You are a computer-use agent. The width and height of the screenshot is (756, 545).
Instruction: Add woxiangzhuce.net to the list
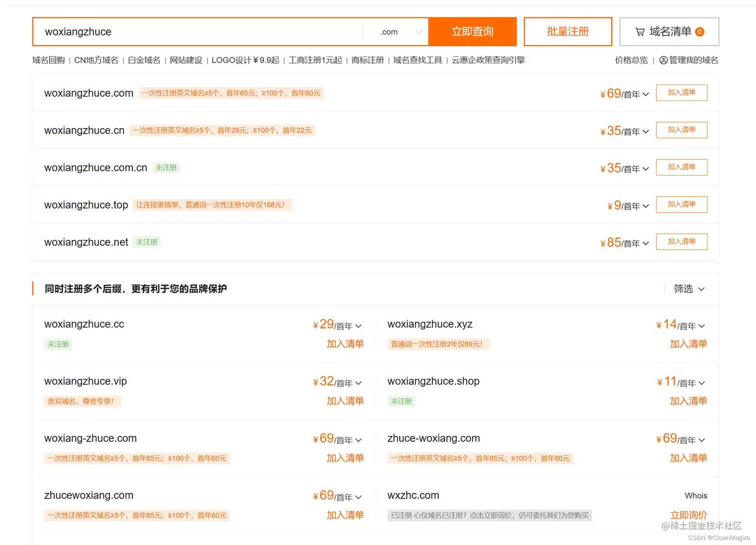point(681,241)
